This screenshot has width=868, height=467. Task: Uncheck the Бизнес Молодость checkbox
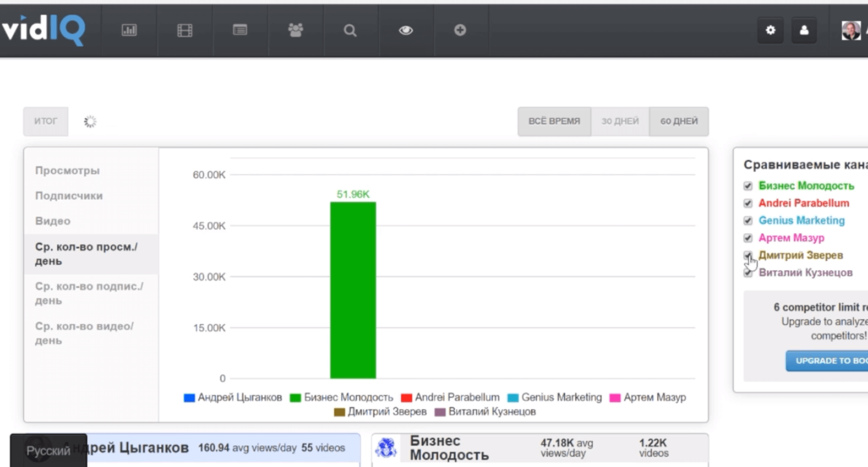(x=748, y=186)
